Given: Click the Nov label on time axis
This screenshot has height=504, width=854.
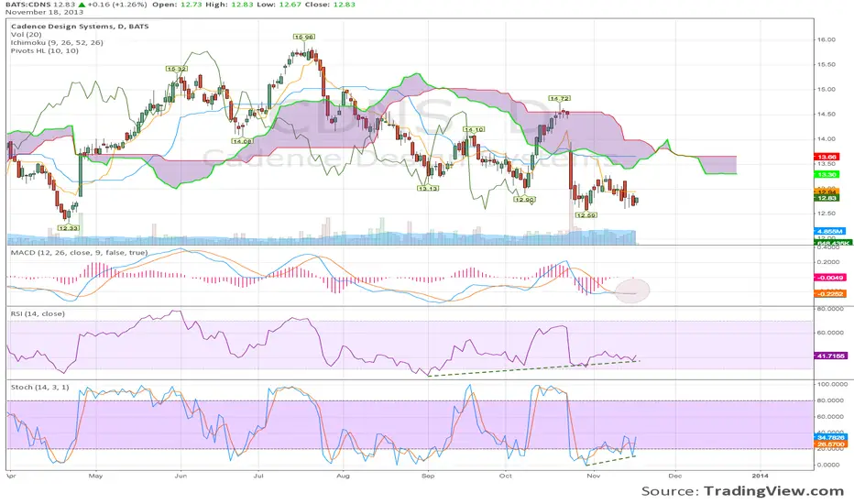Looking at the screenshot, I should [594, 476].
